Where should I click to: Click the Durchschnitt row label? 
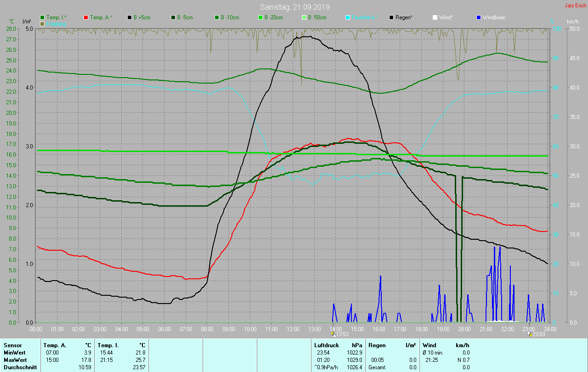[20, 367]
